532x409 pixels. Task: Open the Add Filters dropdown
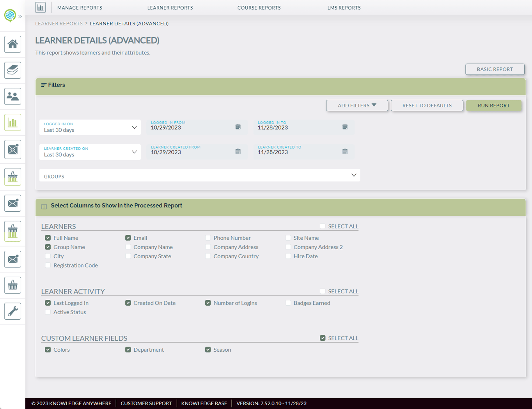point(356,105)
